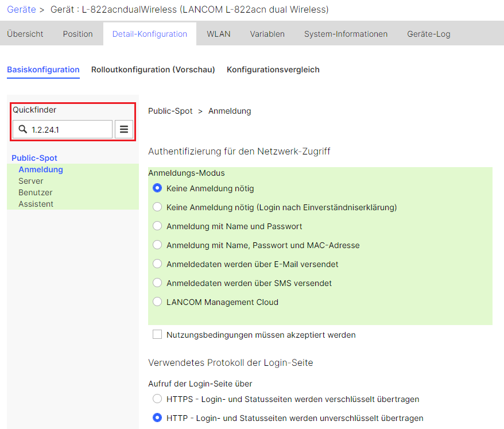The image size is (504, 429).
Task: Open Benutzer item in sidebar tree
Action: coord(36,192)
